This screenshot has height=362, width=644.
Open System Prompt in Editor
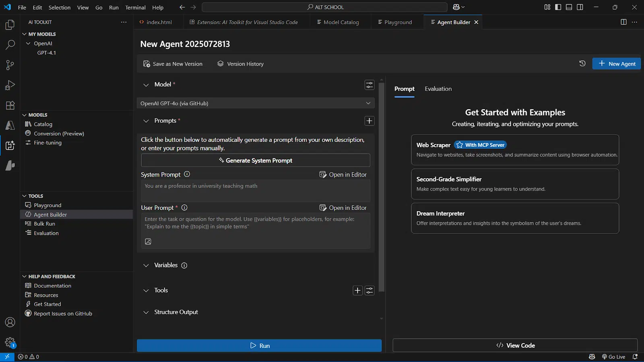click(343, 175)
